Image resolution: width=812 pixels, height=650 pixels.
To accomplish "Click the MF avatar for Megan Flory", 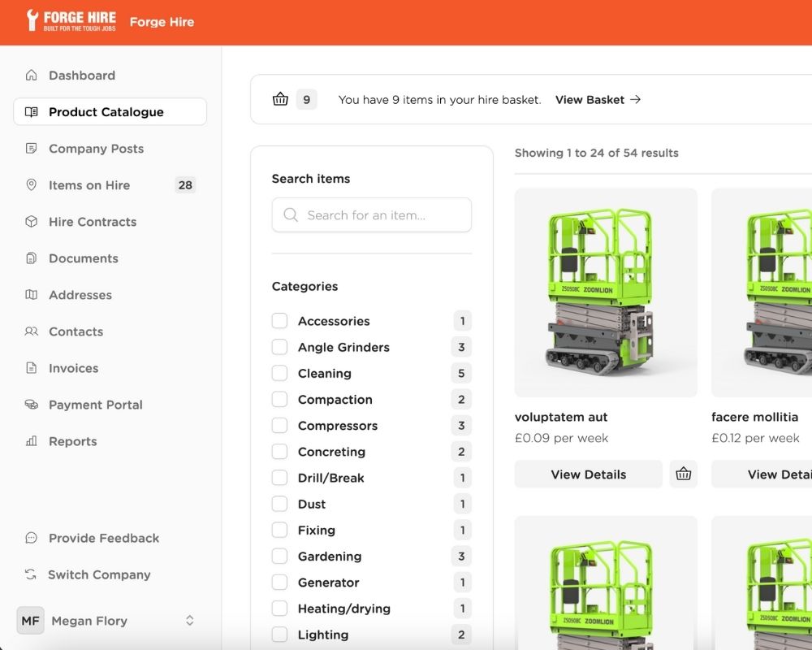I will point(30,621).
